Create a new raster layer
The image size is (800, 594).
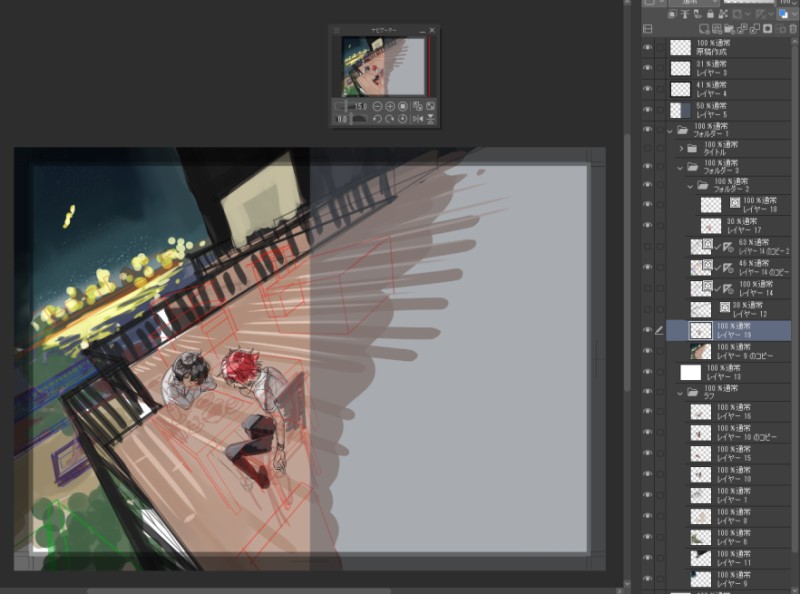(704, 29)
